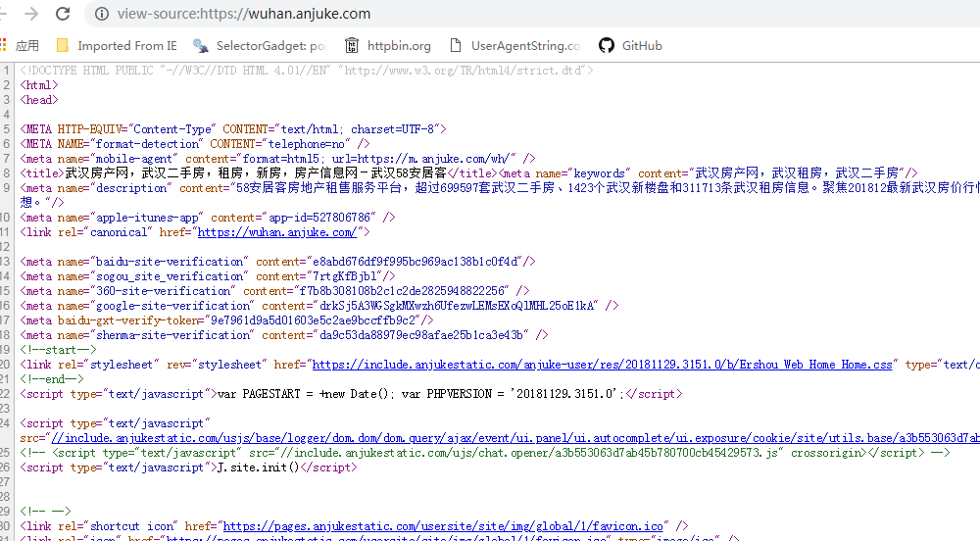Open the Ershou_Web_Home_Home.css stylesheet link
980x541 pixels.
click(602, 365)
